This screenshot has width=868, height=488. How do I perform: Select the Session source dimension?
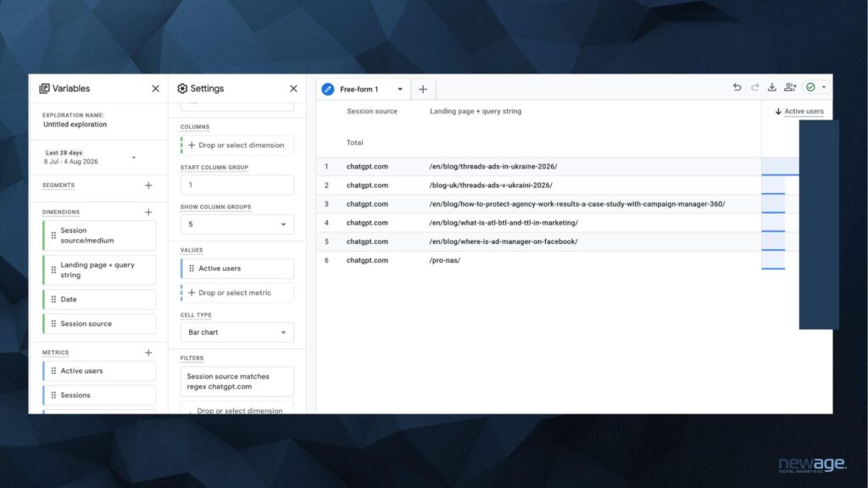[x=100, y=324]
